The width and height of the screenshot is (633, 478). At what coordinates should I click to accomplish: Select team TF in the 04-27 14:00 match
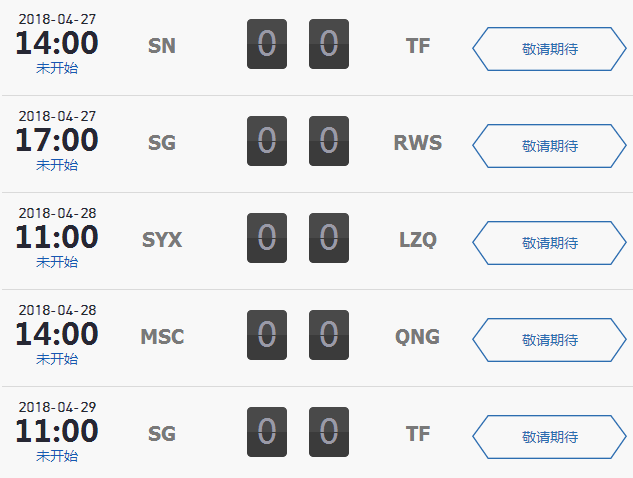(418, 46)
